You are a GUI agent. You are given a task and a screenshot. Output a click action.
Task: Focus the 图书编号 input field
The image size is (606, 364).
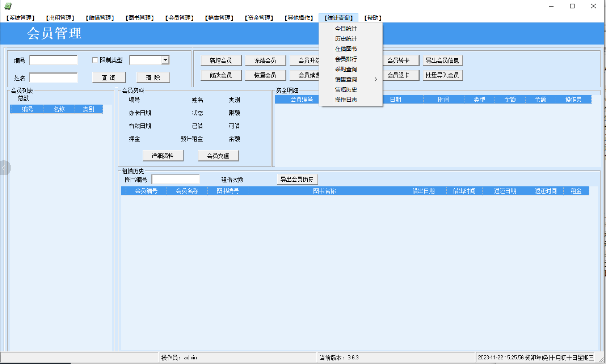pos(175,180)
